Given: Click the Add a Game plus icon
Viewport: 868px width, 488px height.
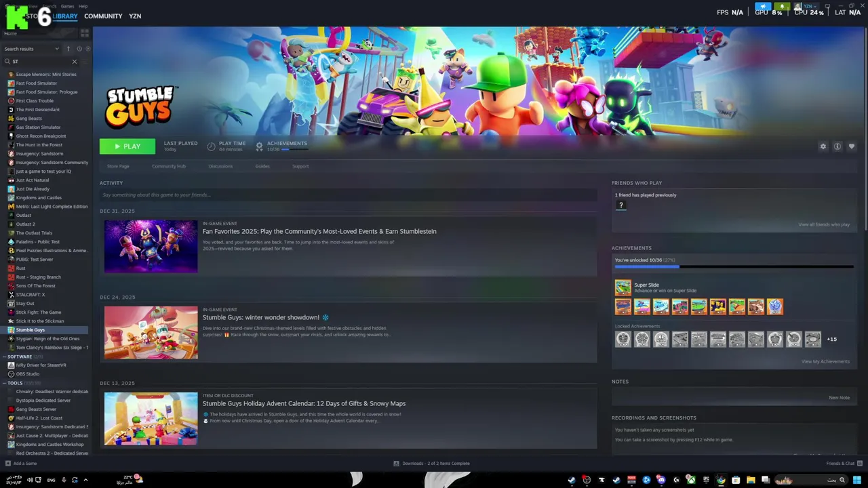Looking at the screenshot, I should pyautogui.click(x=8, y=464).
